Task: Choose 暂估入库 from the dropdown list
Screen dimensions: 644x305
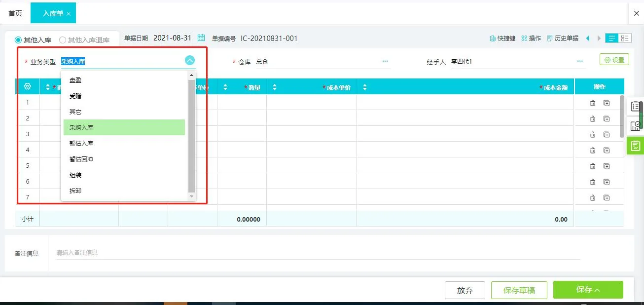Action: pyautogui.click(x=124, y=143)
